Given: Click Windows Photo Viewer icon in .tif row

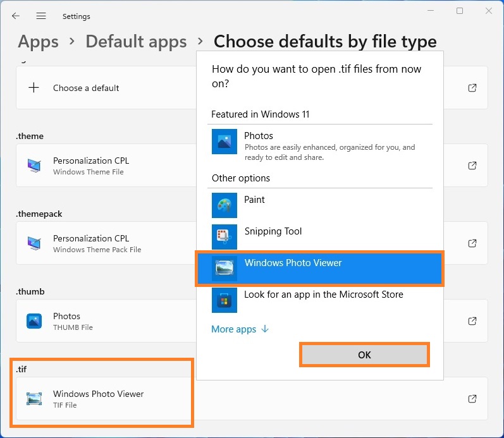Looking at the screenshot, I should (34, 399).
